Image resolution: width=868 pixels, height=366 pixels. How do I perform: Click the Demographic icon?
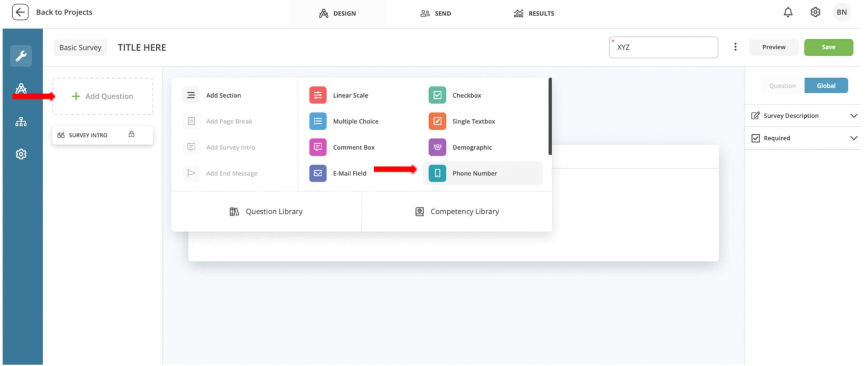[437, 147]
